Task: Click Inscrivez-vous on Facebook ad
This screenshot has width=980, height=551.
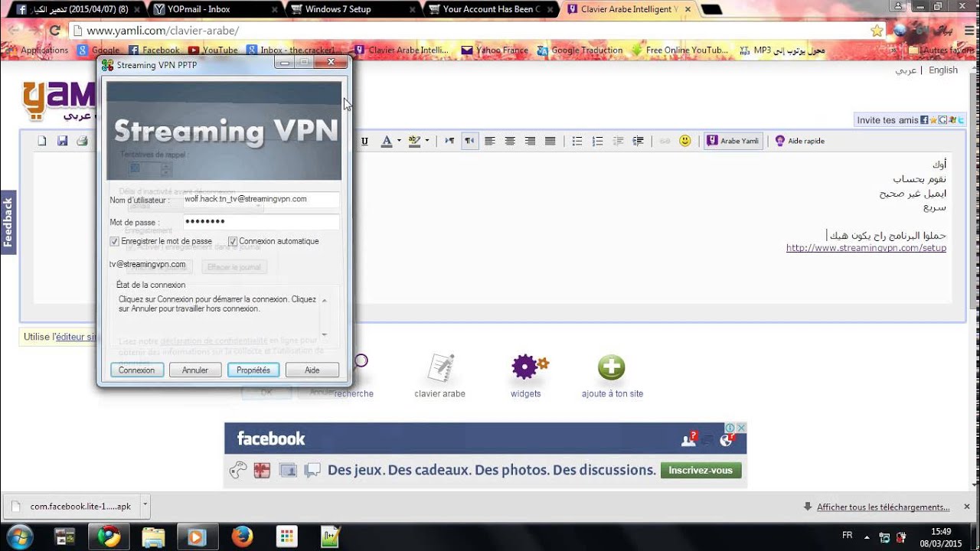Action: [701, 470]
